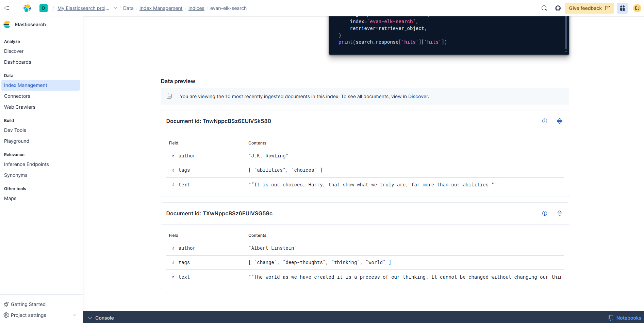This screenshot has width=644, height=323.
Task: Click type icon of abilities tags field
Action: tap(173, 170)
